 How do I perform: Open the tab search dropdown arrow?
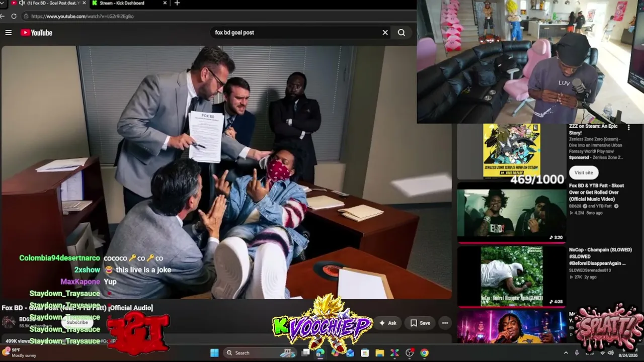tap(2, 3)
